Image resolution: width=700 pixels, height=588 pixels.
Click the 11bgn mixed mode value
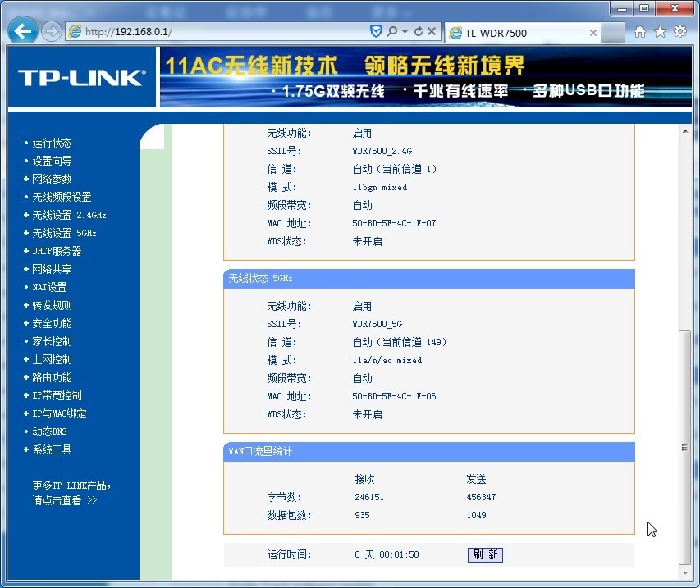[x=380, y=187]
